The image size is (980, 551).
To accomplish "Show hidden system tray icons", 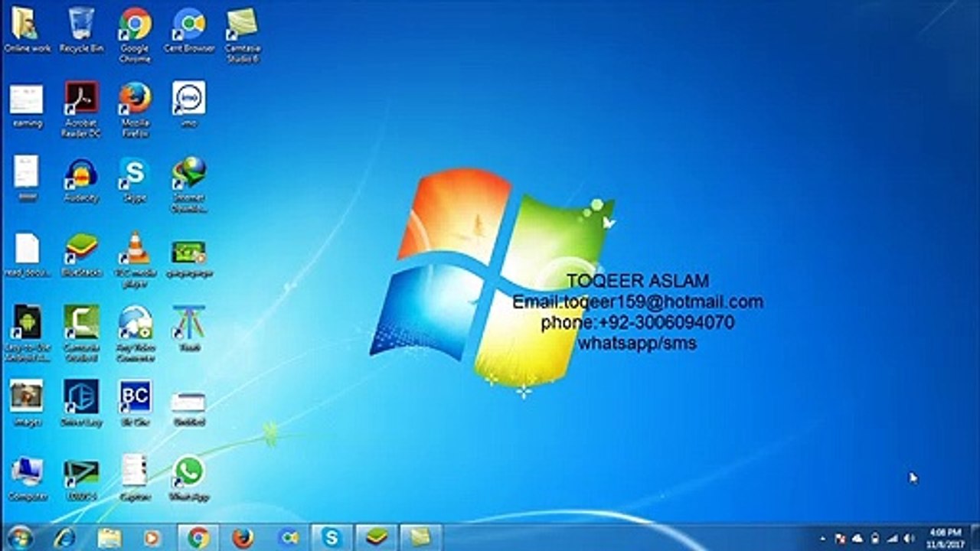I will coord(822,538).
